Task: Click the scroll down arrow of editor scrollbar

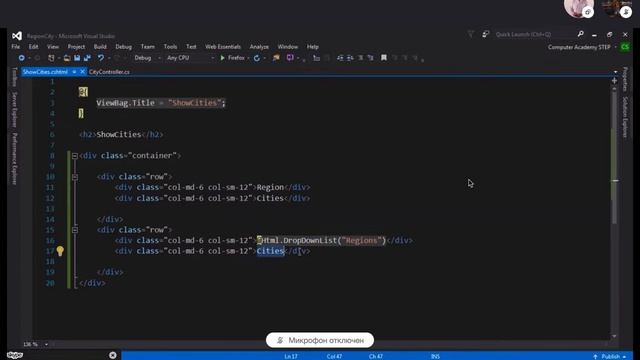Action: pyautogui.click(x=614, y=336)
